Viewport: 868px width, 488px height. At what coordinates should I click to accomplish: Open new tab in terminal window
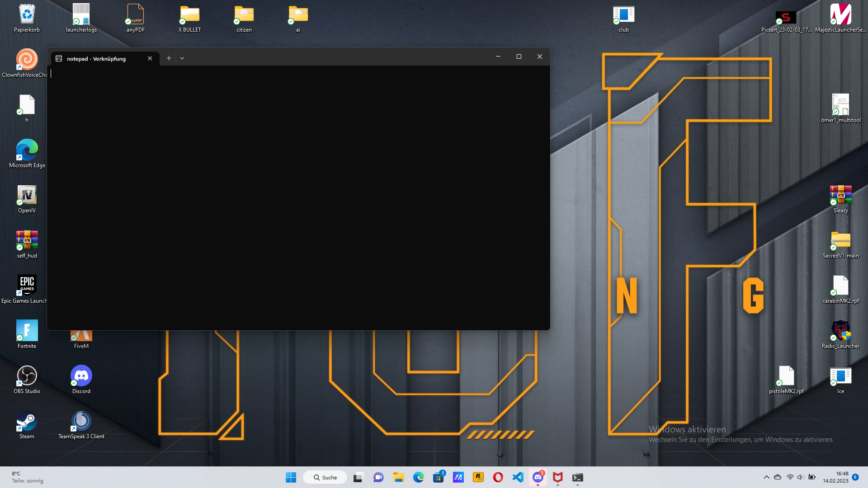(169, 58)
